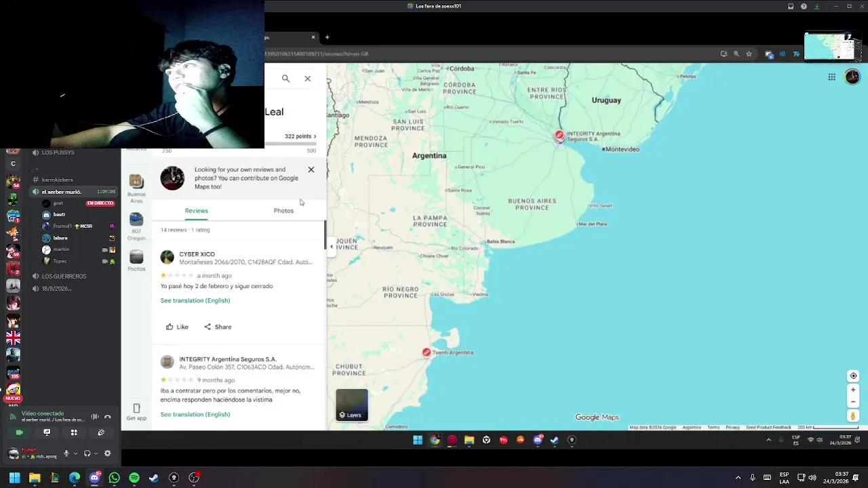Open Discord activities button

pyautogui.click(x=74, y=432)
